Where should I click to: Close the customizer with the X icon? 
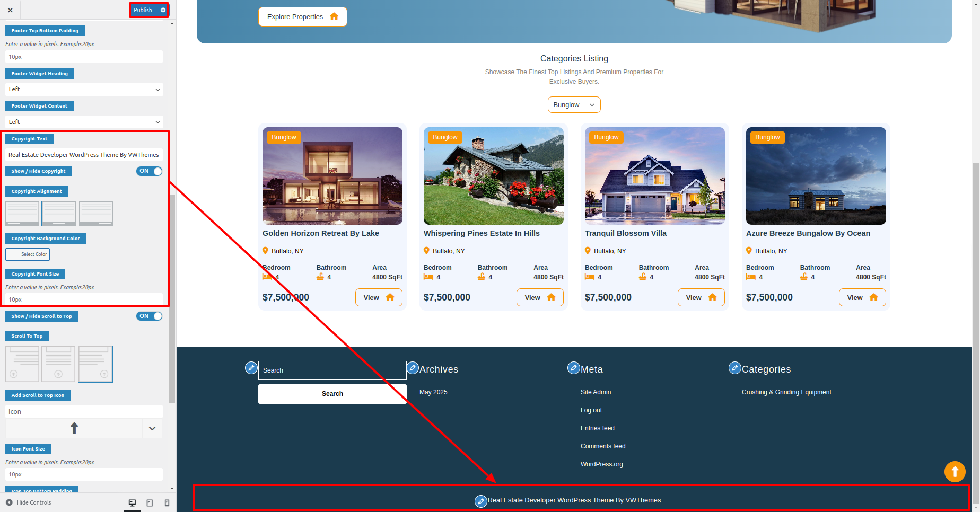10,10
